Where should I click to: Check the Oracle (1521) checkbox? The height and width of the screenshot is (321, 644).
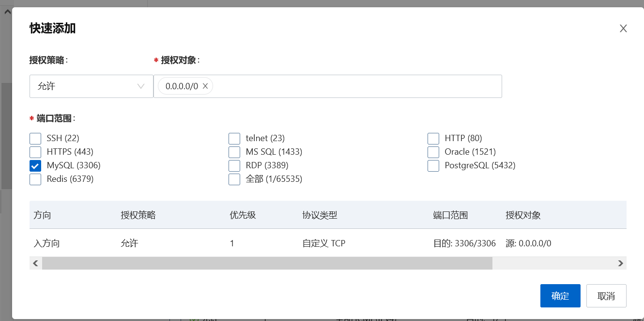click(433, 152)
